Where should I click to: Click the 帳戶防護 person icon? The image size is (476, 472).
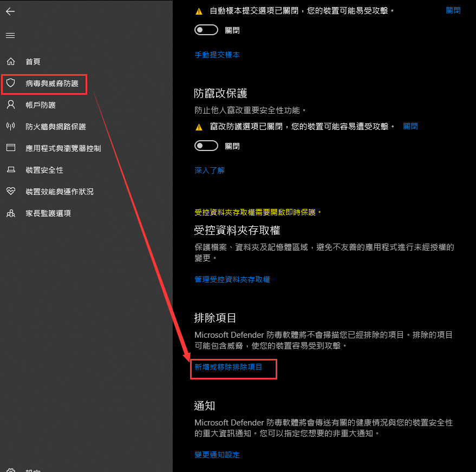pyautogui.click(x=10, y=105)
